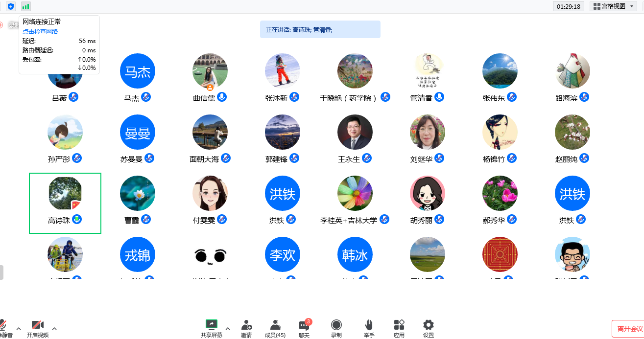Open the chat (聊天) panel
The image size is (644, 339).
click(304, 327)
